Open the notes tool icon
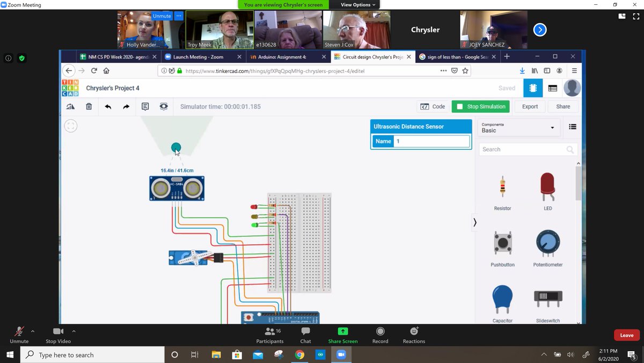 (x=145, y=107)
